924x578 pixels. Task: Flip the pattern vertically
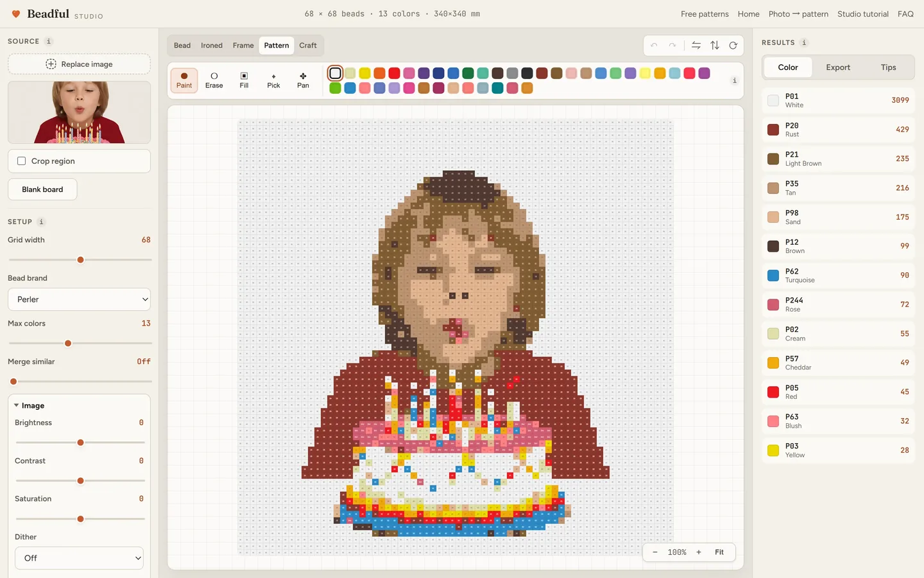click(x=715, y=46)
